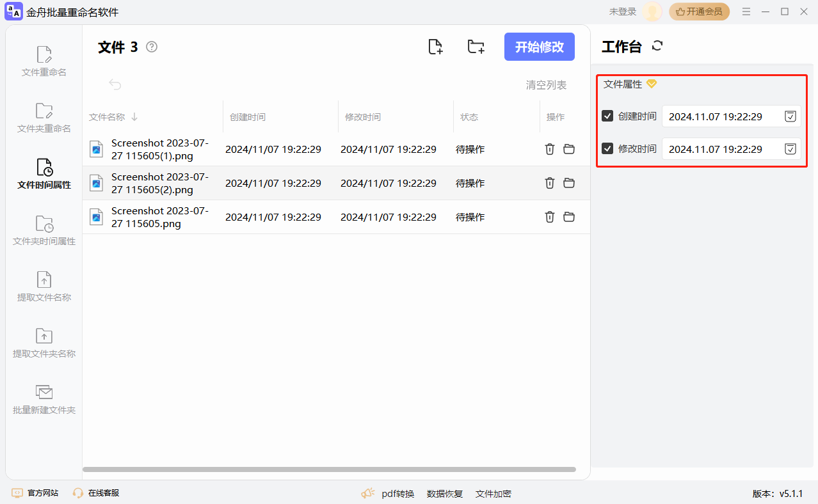Toggle the 创建时间 checkbox

click(607, 116)
